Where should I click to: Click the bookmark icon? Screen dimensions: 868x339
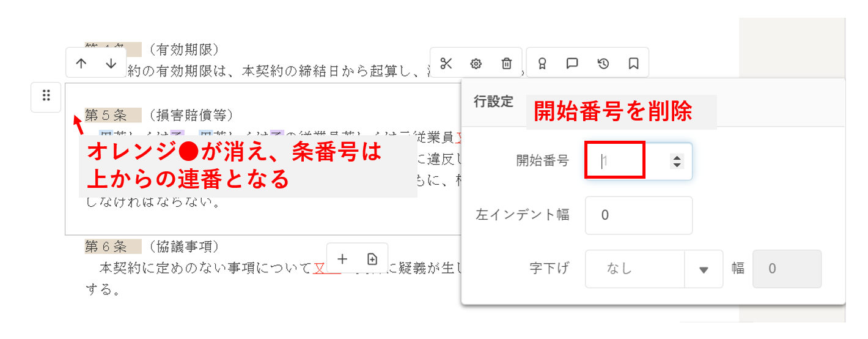click(x=633, y=64)
